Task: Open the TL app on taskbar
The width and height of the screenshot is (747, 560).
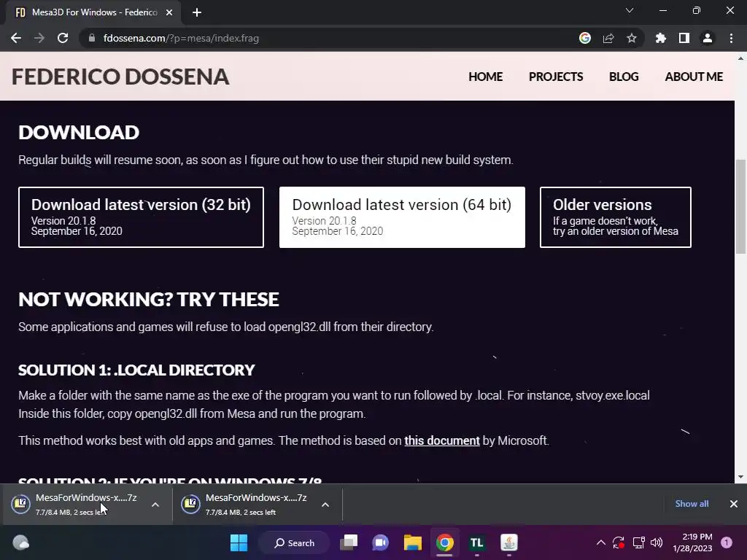Action: point(476,542)
